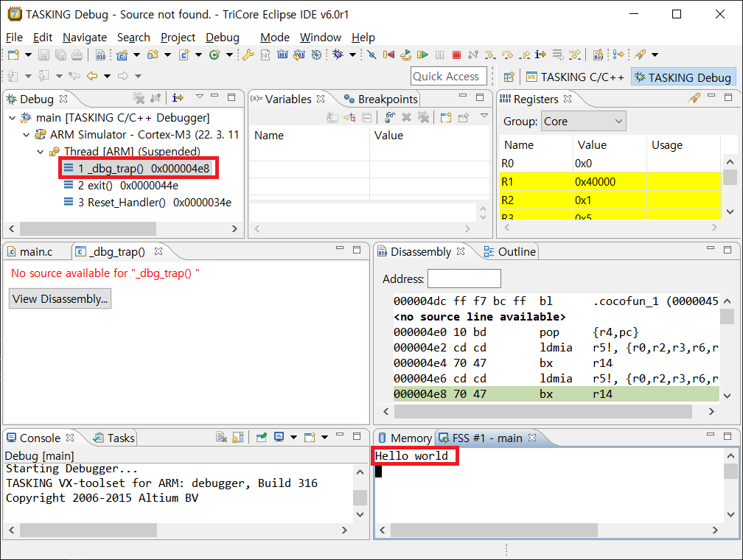Click the flashlight search toolbar icon
Image resolution: width=743 pixels, height=560 pixels.
pos(640,55)
